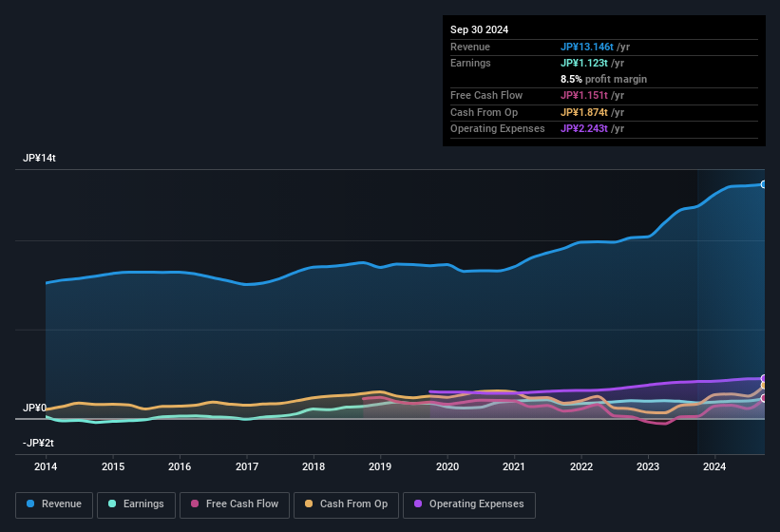
Task: Toggle Operating Expenses legend item
Action: (469, 504)
